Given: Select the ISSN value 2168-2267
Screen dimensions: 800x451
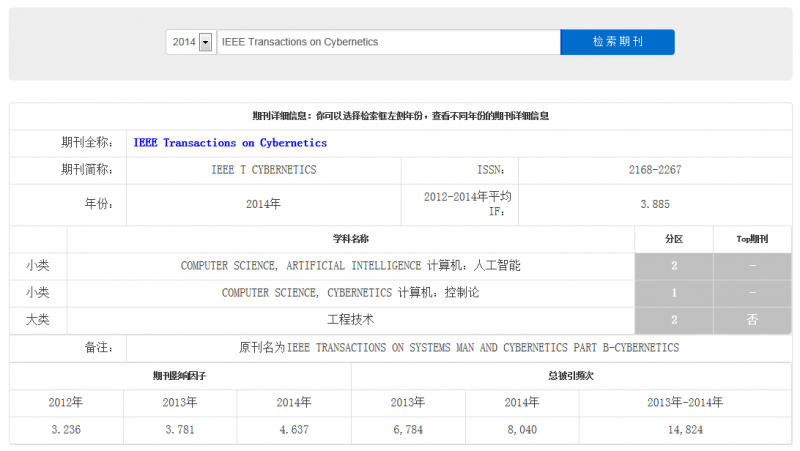Looking at the screenshot, I should click(655, 170).
